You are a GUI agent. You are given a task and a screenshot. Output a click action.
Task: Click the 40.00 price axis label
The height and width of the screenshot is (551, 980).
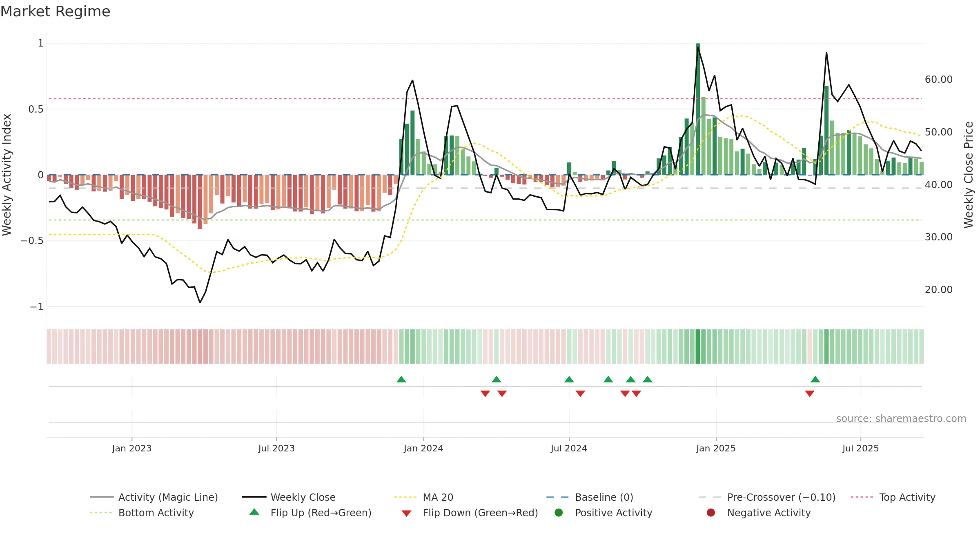[x=939, y=185]
